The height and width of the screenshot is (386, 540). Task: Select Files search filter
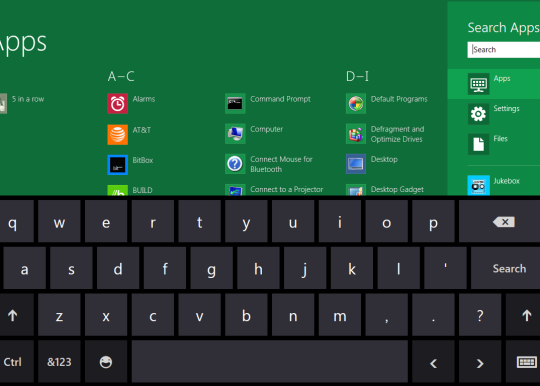click(x=494, y=144)
